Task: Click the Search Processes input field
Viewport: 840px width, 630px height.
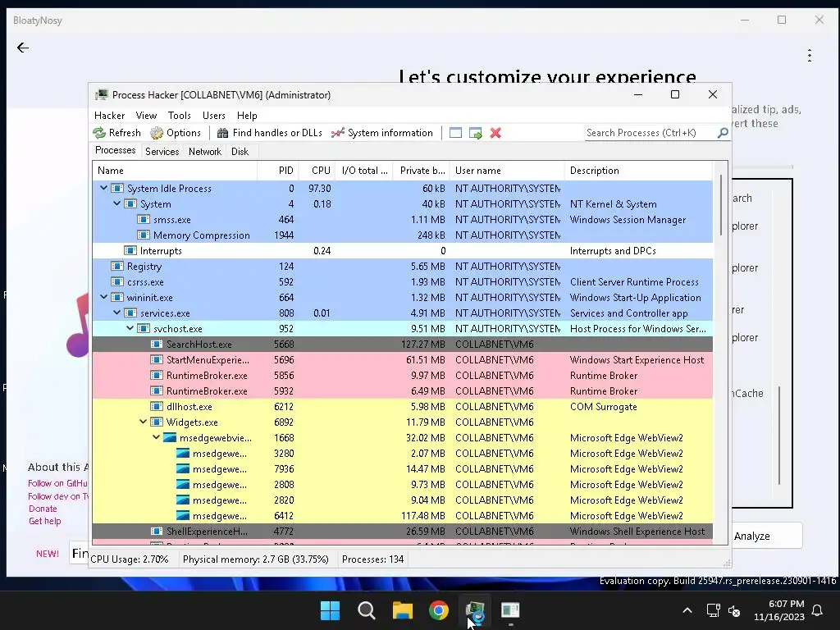Action: (651, 132)
